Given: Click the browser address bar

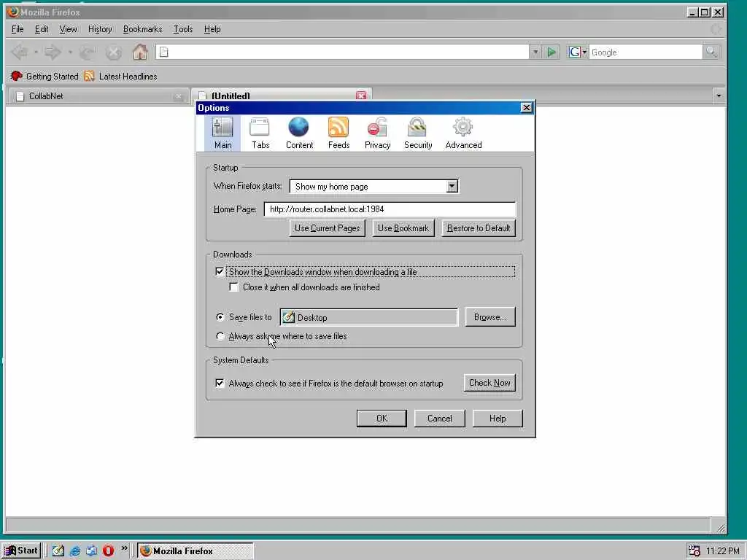Looking at the screenshot, I should click(x=343, y=52).
